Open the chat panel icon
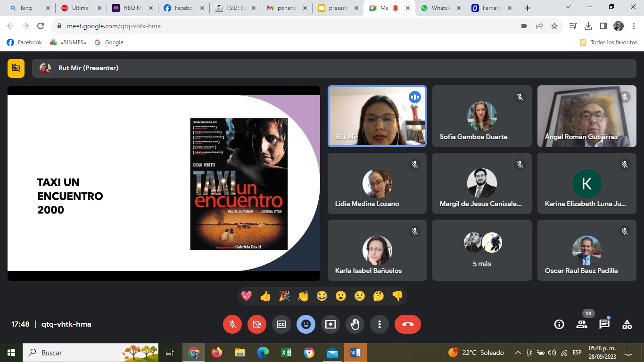Viewport: 644px width, 362px height. [604, 324]
